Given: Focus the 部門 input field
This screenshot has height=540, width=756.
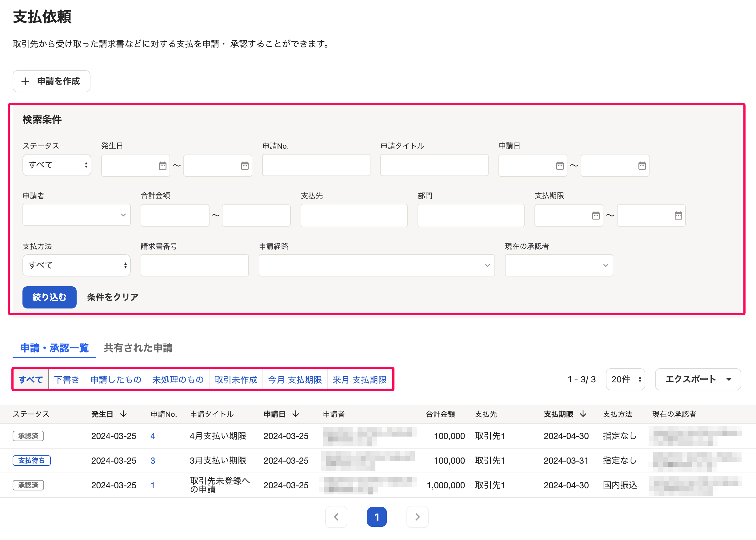Looking at the screenshot, I should 471,216.
